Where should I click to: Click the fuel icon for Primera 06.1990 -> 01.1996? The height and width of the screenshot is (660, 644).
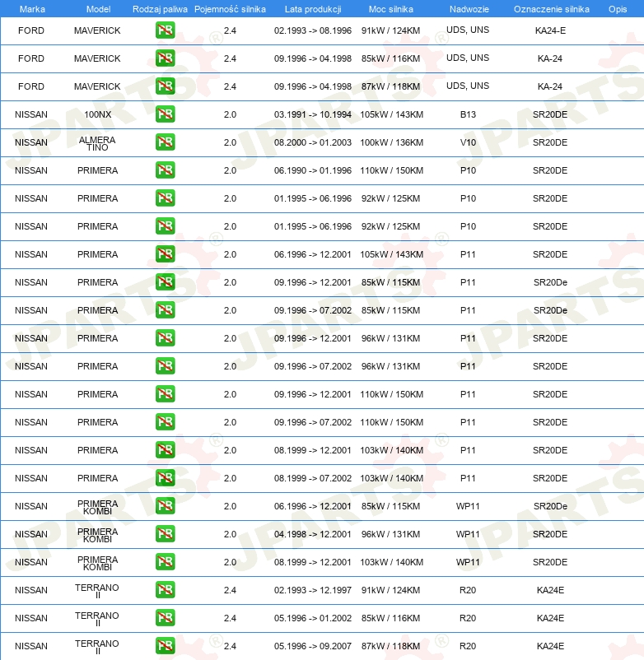click(165, 170)
